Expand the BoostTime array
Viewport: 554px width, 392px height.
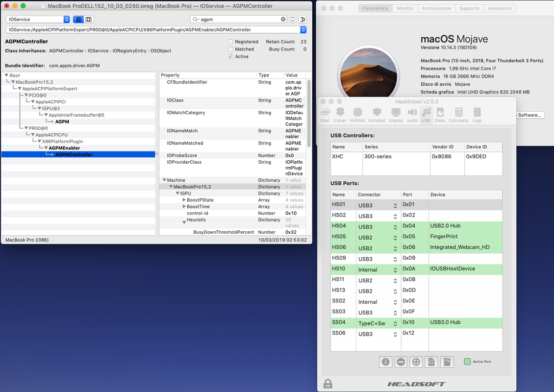(184, 207)
